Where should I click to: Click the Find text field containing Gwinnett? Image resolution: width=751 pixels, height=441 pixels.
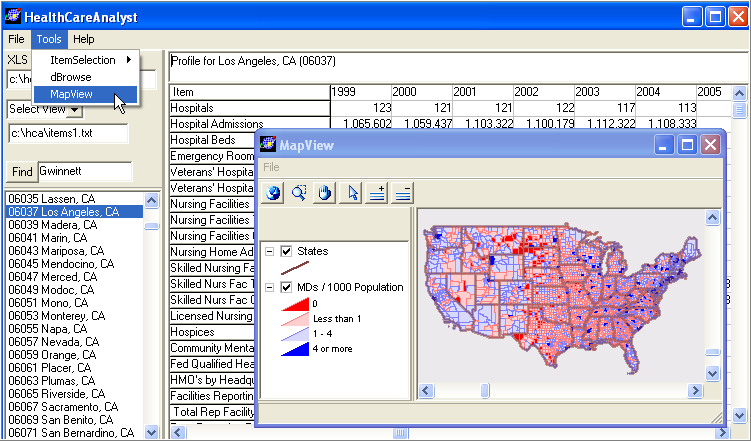pos(84,171)
